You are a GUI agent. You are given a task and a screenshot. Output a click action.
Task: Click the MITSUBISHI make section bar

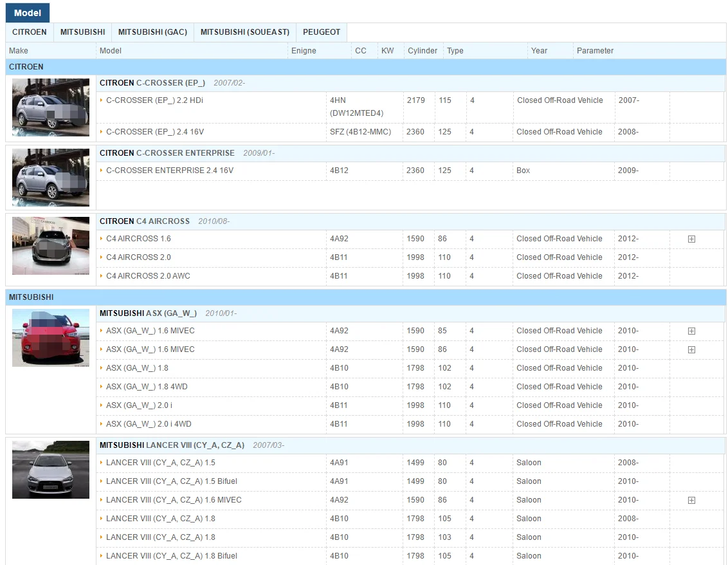pyautogui.click(x=366, y=297)
